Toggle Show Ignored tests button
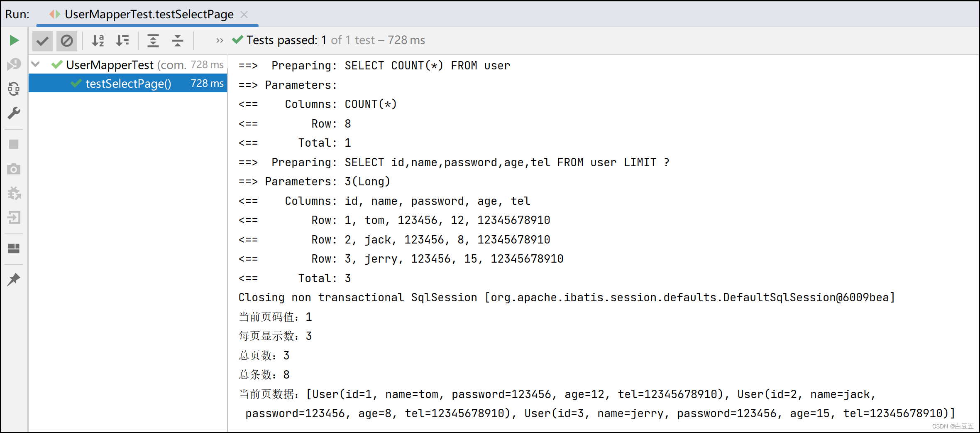Image resolution: width=980 pixels, height=433 pixels. pyautogui.click(x=67, y=41)
